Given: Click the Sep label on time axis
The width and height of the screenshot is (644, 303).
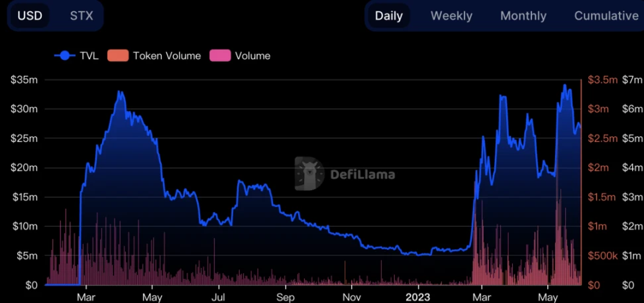Looking at the screenshot, I should [286, 296].
